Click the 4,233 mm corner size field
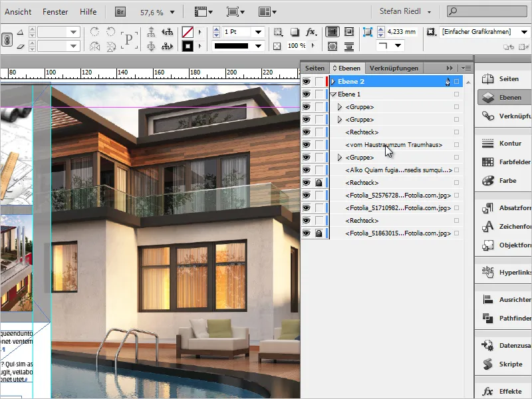Screen dimensions: 532x399 point(402,32)
